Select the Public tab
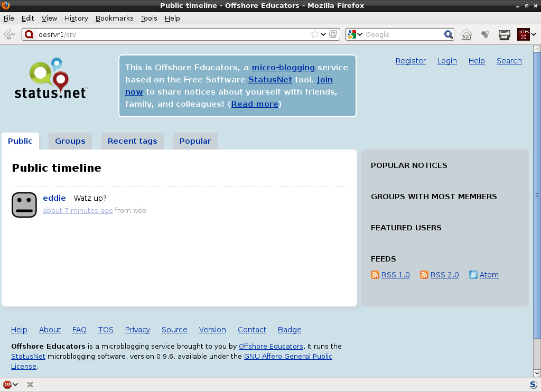The width and height of the screenshot is (541, 392). pos(21,141)
